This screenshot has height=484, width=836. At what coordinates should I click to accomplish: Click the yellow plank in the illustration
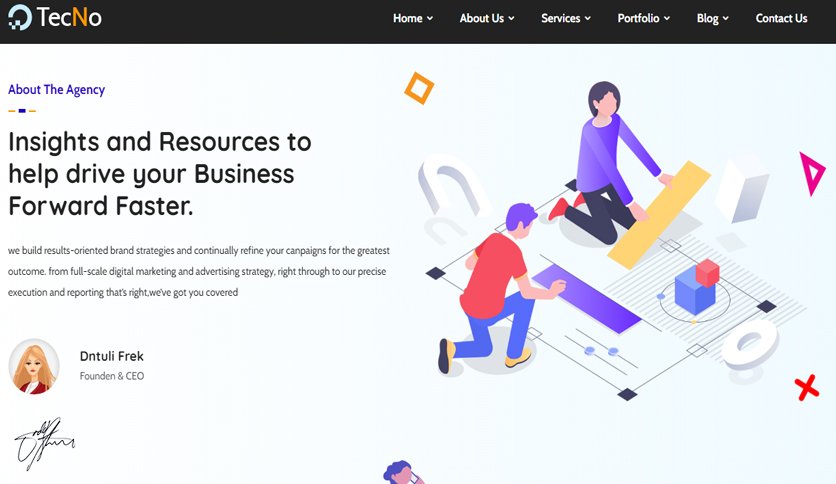pos(660,215)
